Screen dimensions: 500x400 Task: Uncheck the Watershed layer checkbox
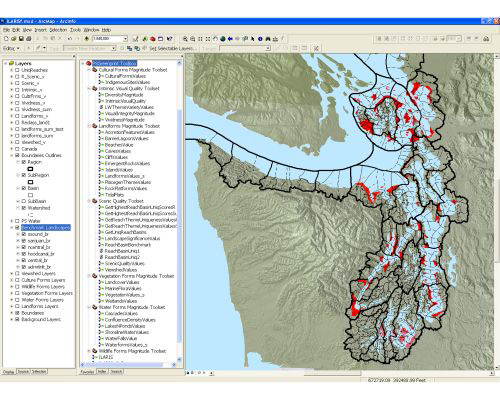24,208
